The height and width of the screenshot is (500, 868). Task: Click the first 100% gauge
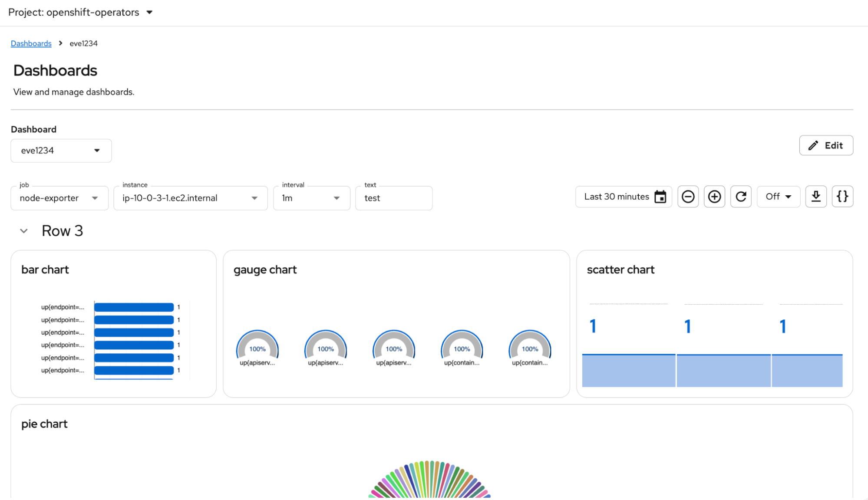point(257,347)
